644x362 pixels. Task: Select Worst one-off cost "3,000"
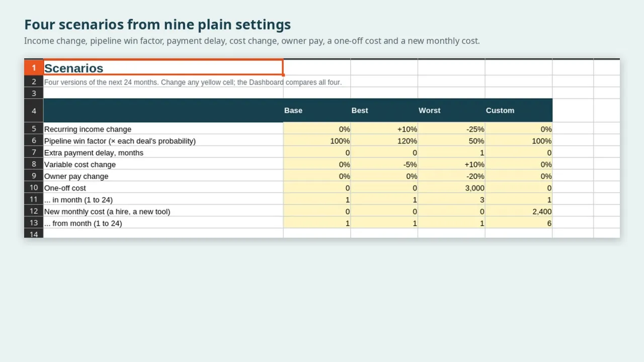[x=451, y=188]
